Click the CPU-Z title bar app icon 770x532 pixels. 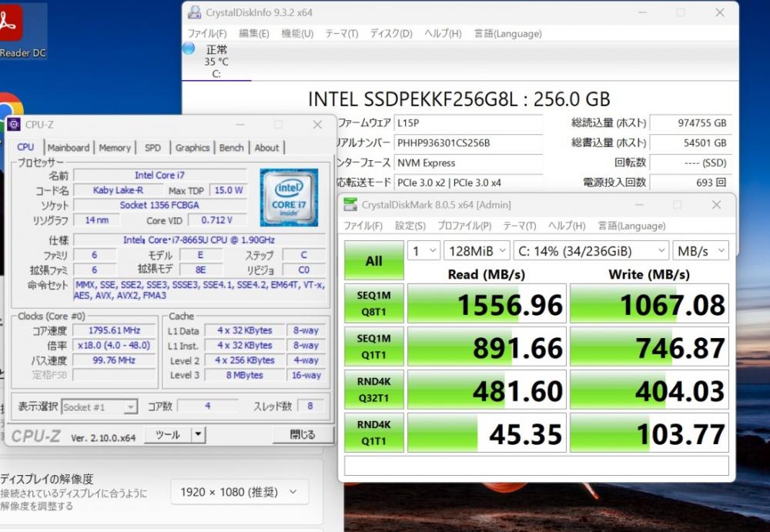(14, 125)
